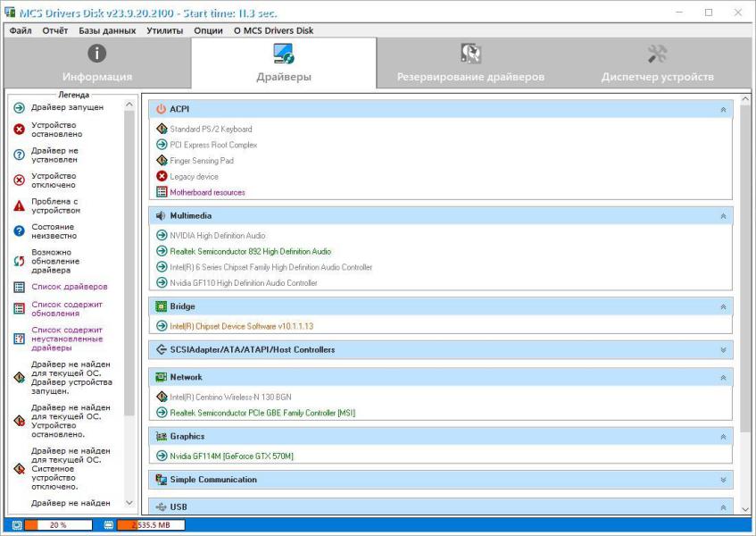This screenshot has height=536, width=756.
Task: Open the Базы данных menu
Action: click(x=107, y=30)
